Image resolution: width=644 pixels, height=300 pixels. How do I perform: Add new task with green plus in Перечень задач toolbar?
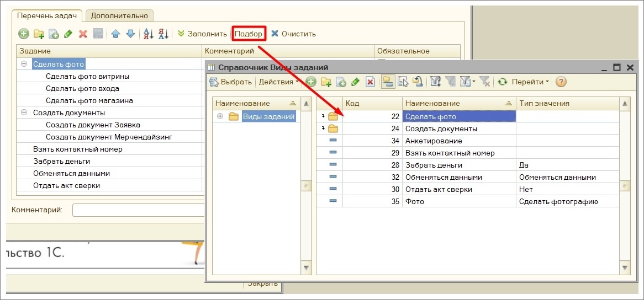pyautogui.click(x=24, y=34)
